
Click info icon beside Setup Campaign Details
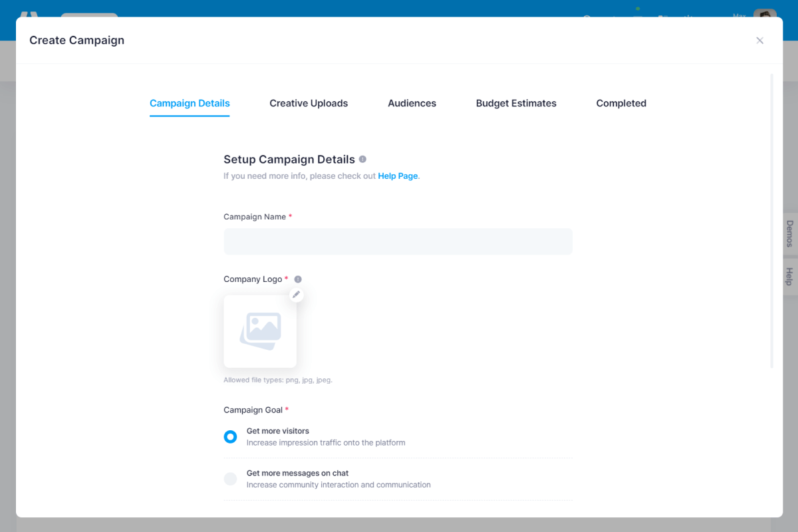(362, 160)
